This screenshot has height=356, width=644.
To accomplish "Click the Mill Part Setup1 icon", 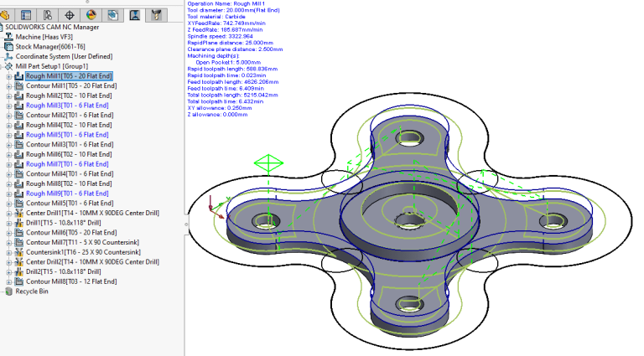I will point(8,66).
